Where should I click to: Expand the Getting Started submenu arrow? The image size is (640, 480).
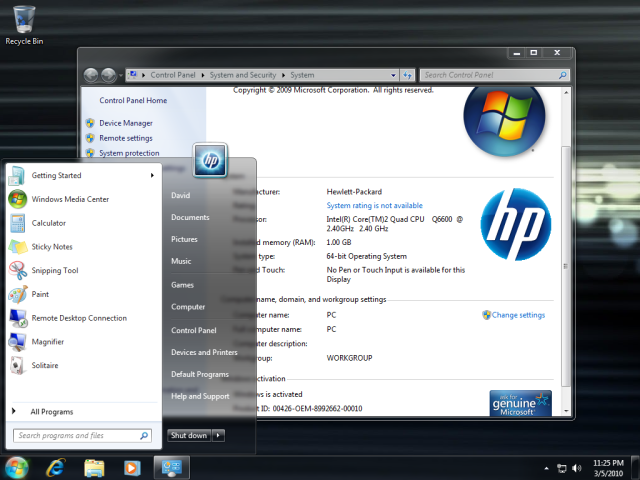point(152,176)
